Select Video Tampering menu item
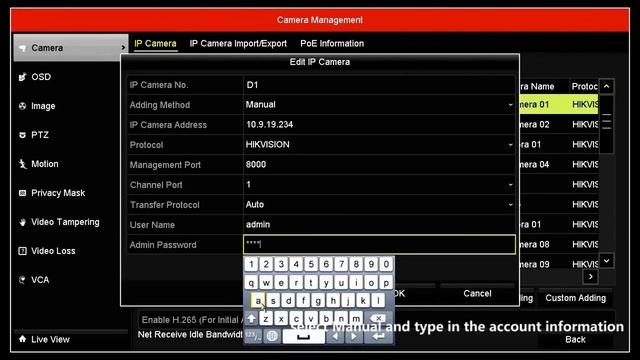640x360 pixels. 65,222
